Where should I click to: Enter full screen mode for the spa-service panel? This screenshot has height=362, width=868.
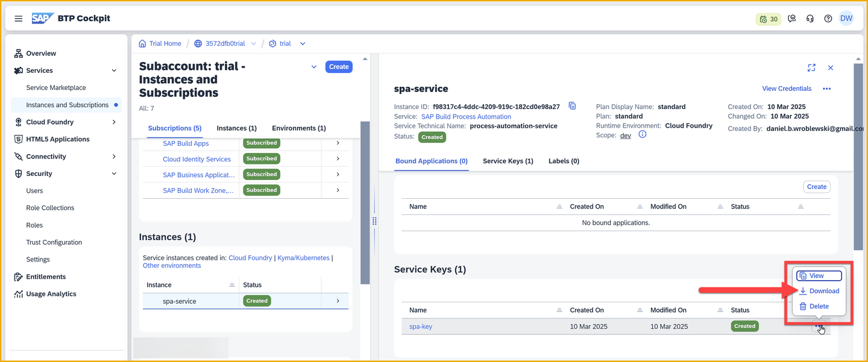811,68
